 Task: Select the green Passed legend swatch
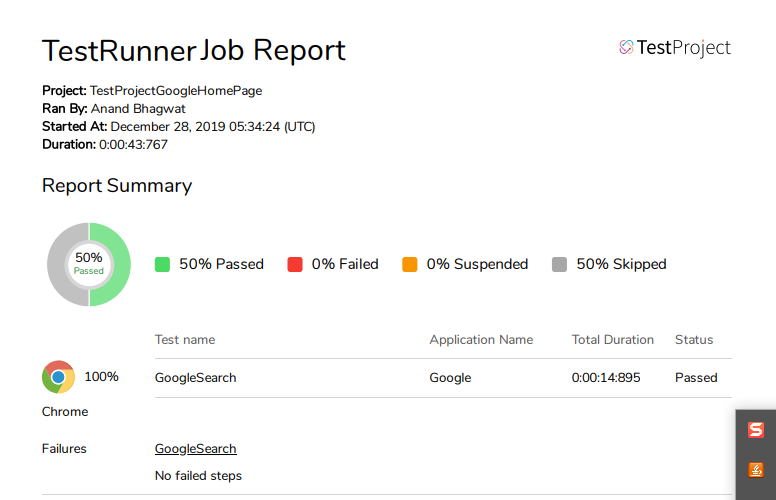click(162, 264)
